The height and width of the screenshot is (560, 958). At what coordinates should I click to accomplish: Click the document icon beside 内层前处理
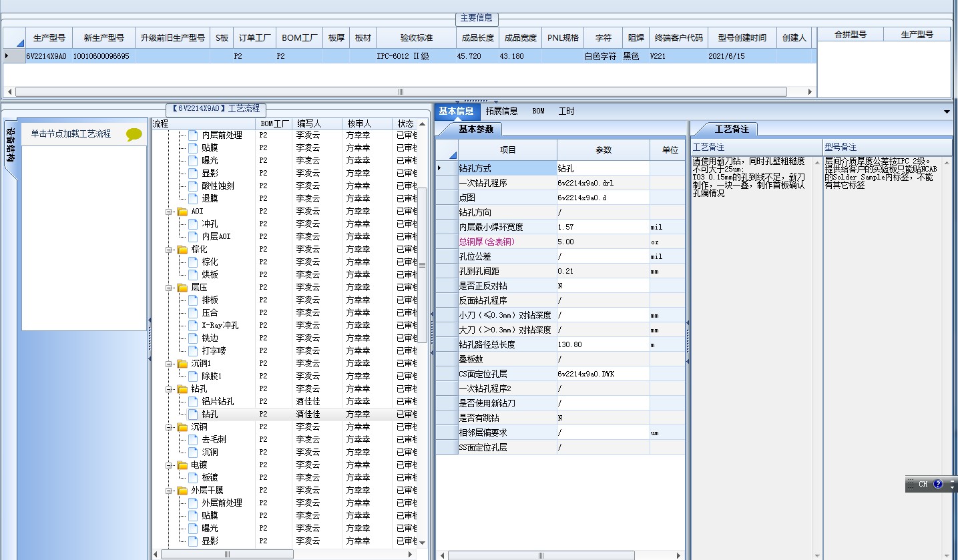point(193,135)
